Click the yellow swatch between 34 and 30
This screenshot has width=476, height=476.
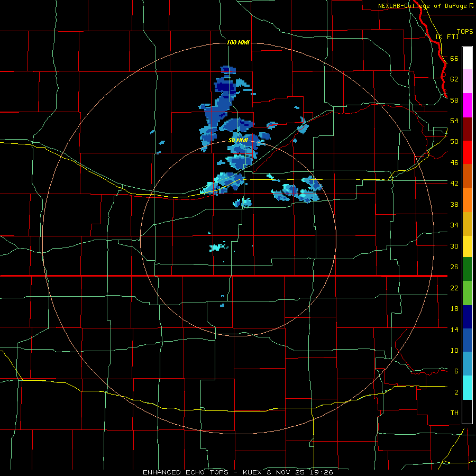(467, 246)
